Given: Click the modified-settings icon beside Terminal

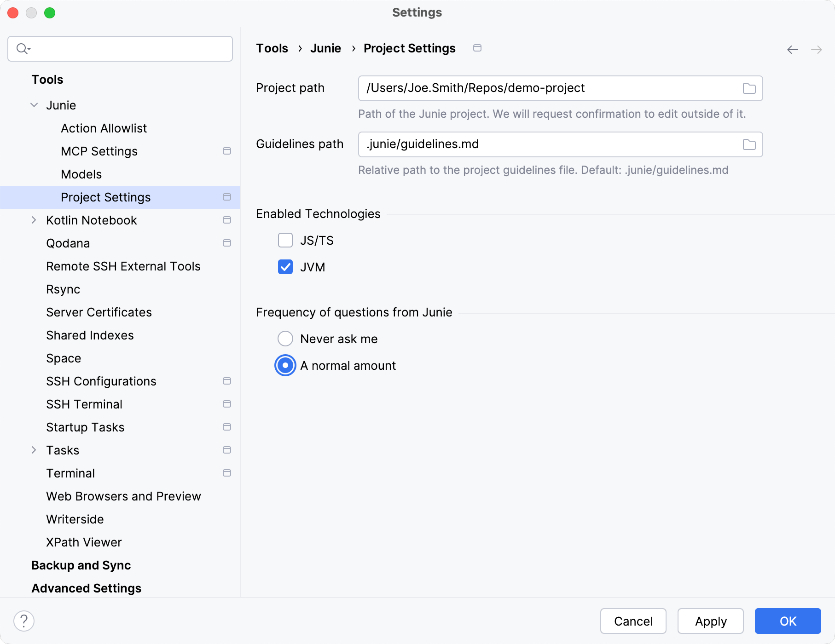Looking at the screenshot, I should (x=227, y=473).
